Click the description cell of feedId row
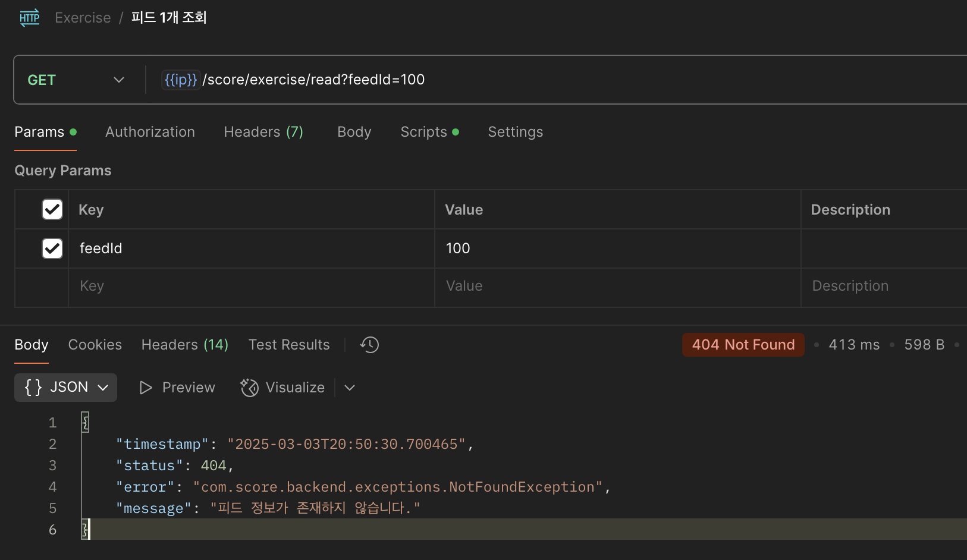967x560 pixels. coord(884,248)
